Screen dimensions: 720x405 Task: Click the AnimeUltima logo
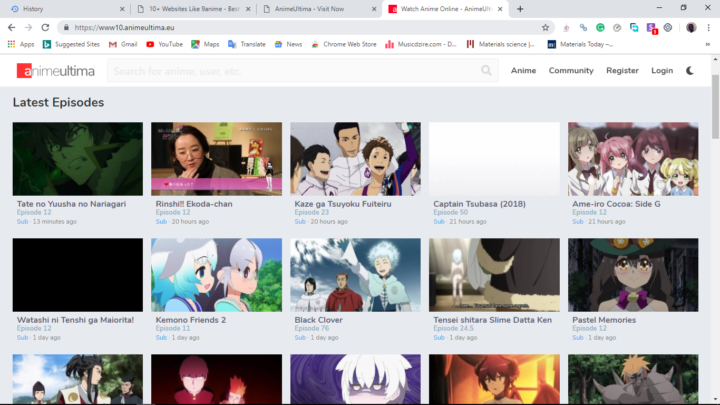point(56,71)
